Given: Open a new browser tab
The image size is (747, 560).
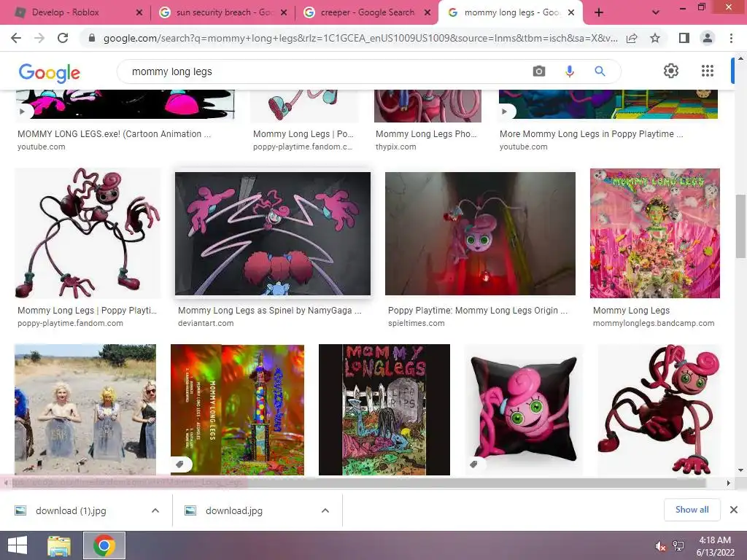Looking at the screenshot, I should click(599, 13).
